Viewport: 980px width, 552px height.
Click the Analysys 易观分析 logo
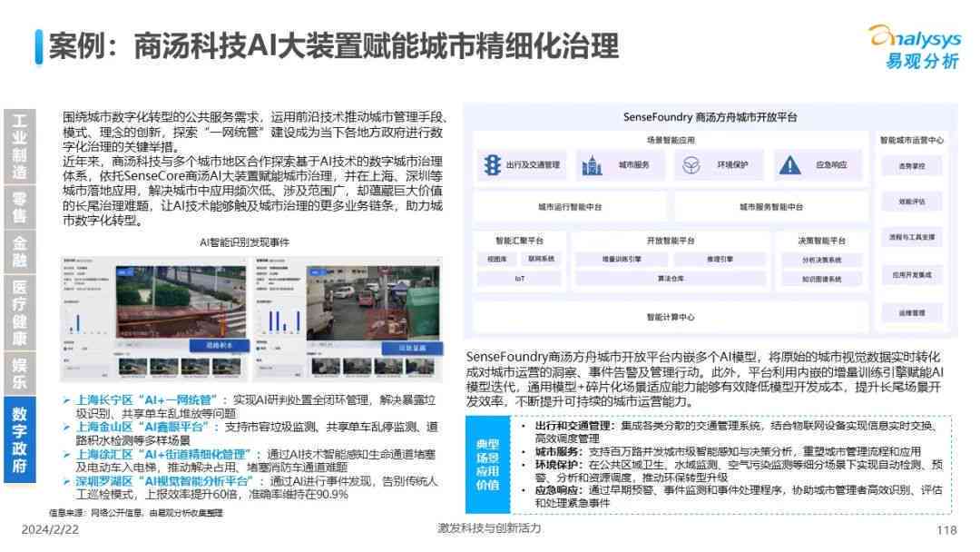[x=916, y=47]
